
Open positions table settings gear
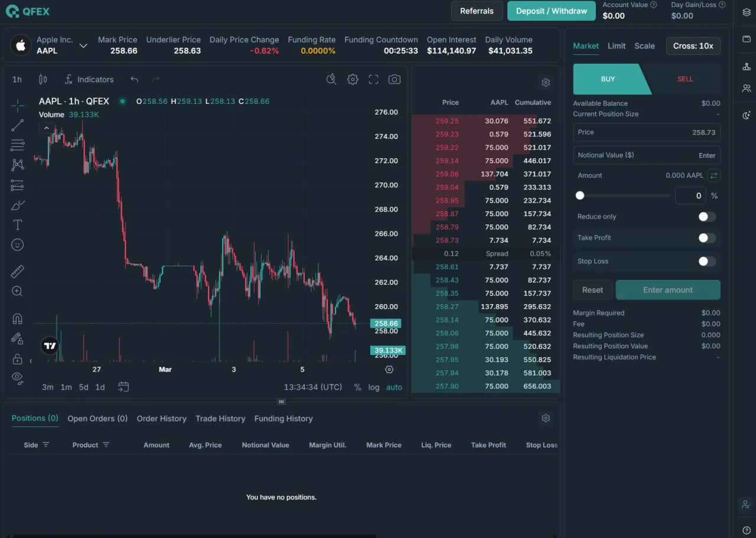546,418
